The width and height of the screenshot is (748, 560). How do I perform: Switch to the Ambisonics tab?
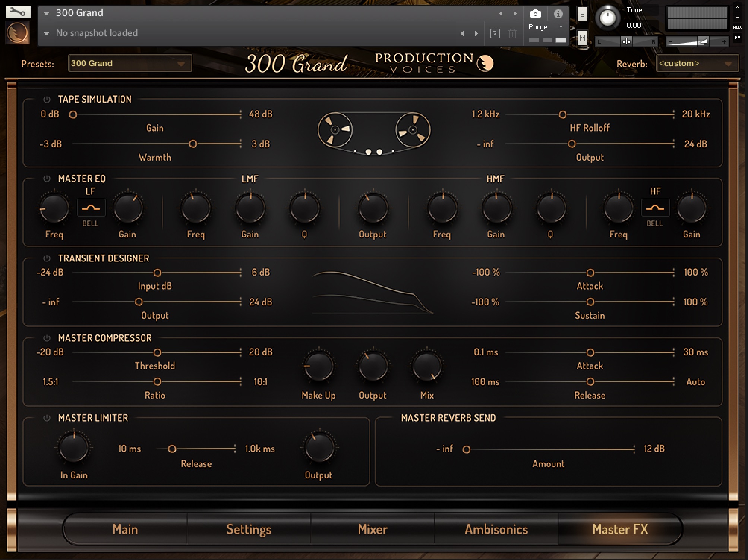pos(496,529)
